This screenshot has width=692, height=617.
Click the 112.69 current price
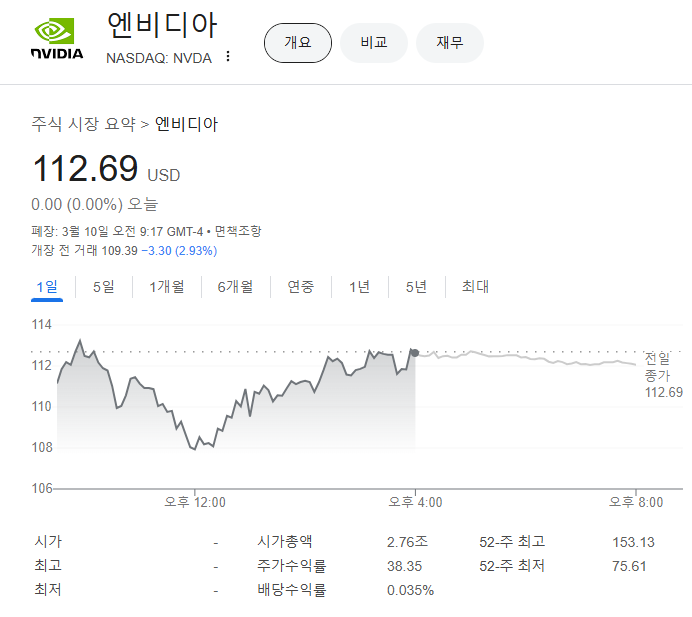coord(85,168)
